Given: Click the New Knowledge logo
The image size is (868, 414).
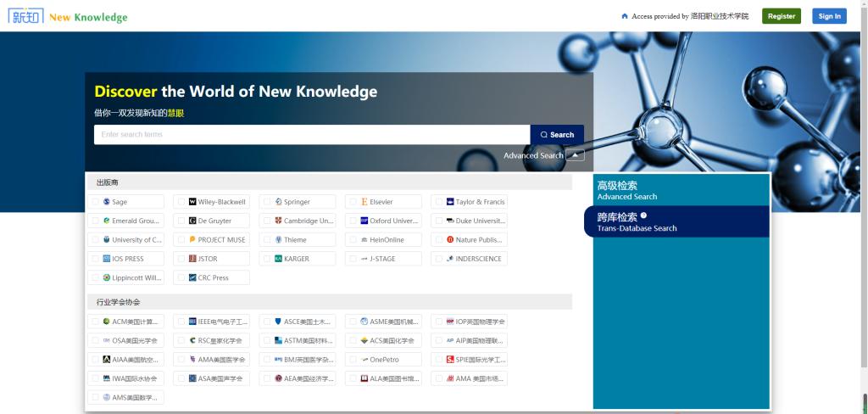Looking at the screenshot, I should [x=69, y=16].
